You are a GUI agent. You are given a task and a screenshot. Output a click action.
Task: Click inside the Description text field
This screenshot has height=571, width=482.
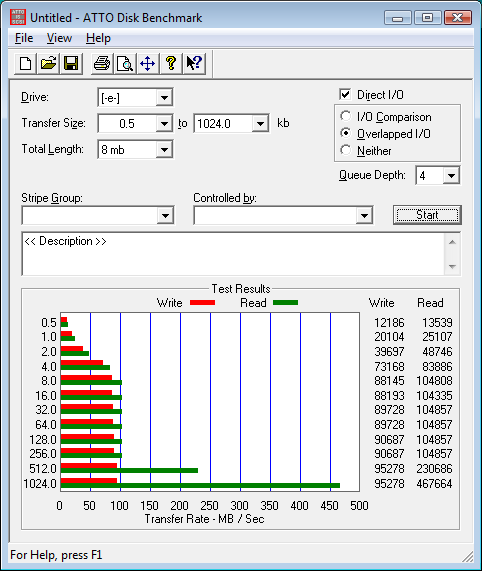(233, 254)
